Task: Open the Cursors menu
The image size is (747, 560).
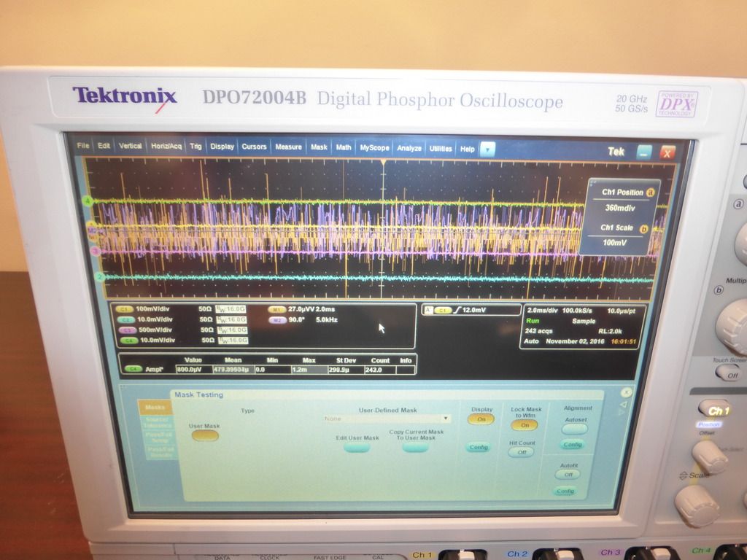Action: coord(254,147)
